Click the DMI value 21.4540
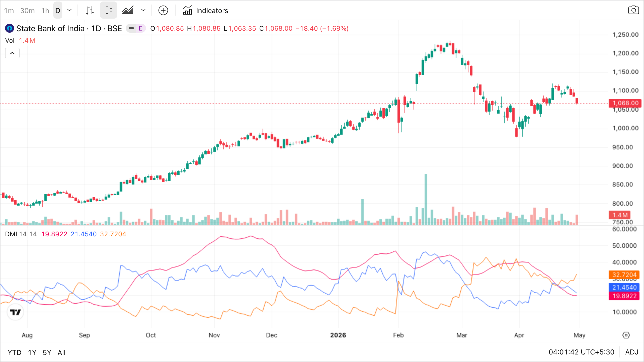Image resolution: width=644 pixels, height=362 pixels. pos(84,234)
